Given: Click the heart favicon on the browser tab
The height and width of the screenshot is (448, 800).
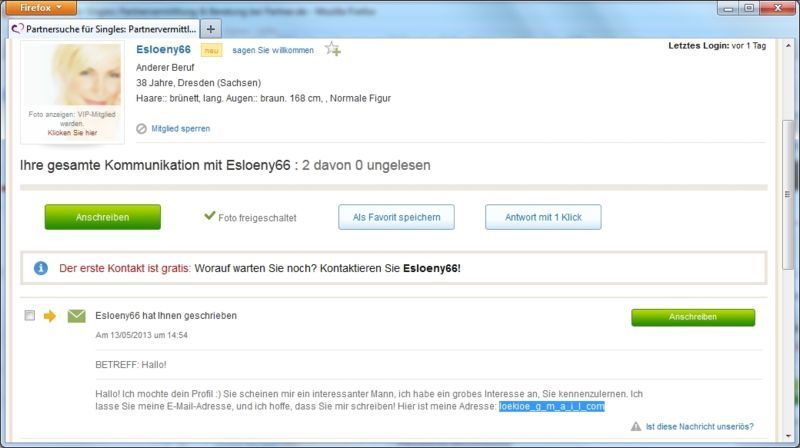Looking at the screenshot, I should click(x=17, y=29).
